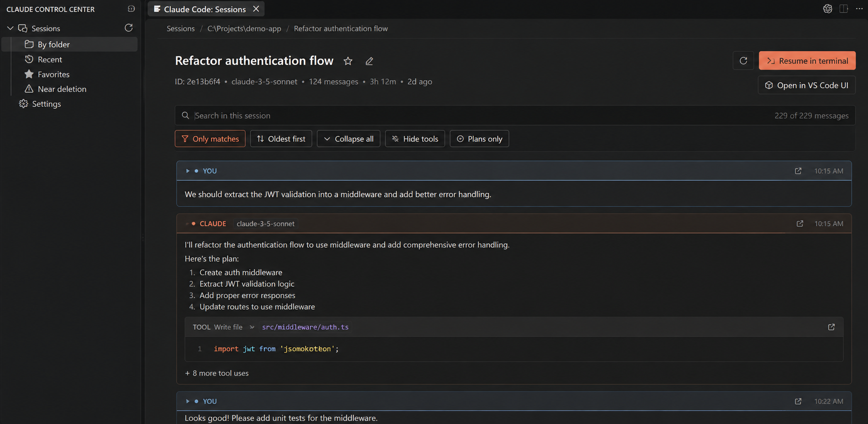The image size is (868, 424).
Task: Click the 229 of 229 messages counter
Action: click(811, 116)
